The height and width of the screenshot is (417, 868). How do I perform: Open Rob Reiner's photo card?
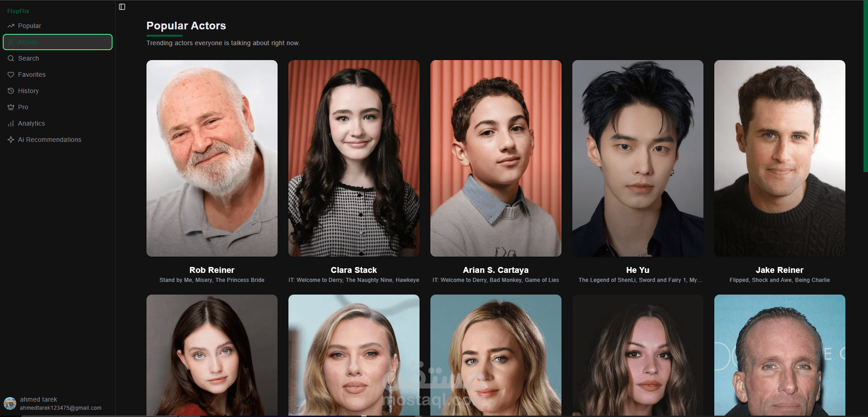(212, 158)
